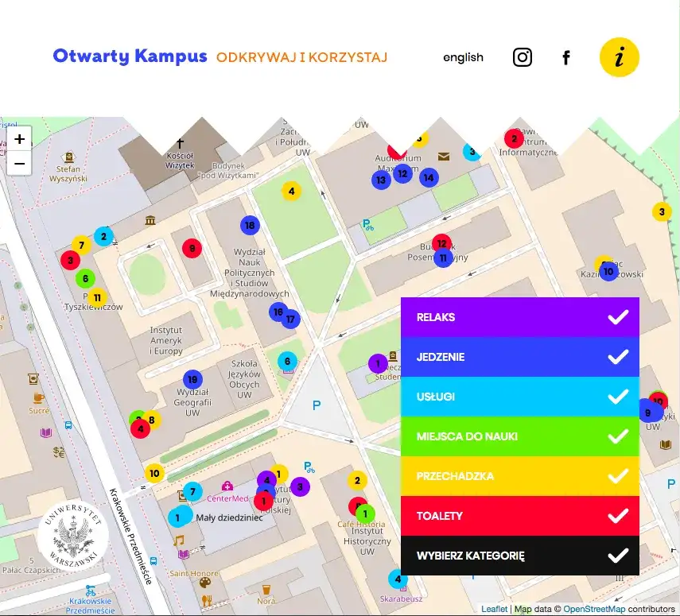Open the Instagram profile icon
The width and height of the screenshot is (680, 616).
(x=522, y=57)
